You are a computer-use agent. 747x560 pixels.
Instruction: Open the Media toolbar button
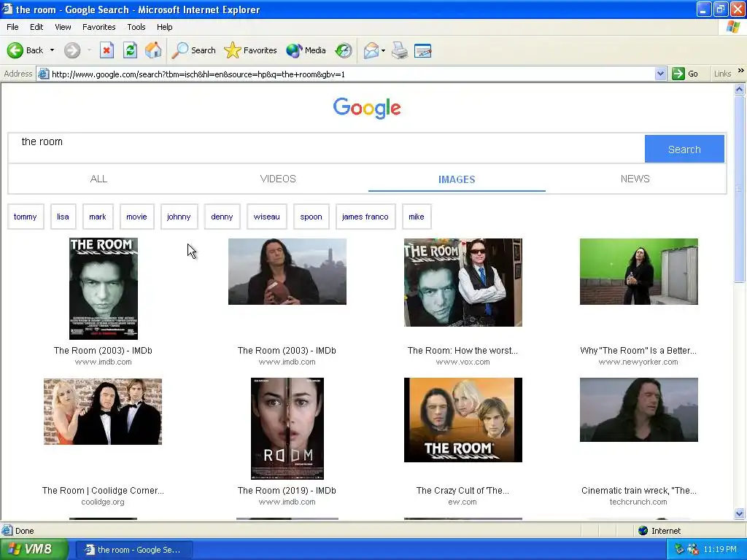[306, 50]
